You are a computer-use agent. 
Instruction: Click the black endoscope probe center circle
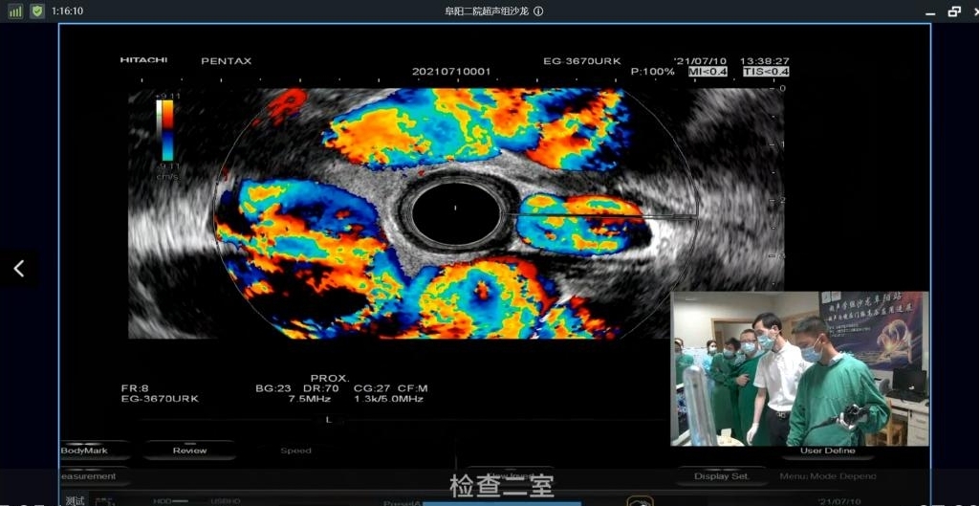(x=455, y=209)
